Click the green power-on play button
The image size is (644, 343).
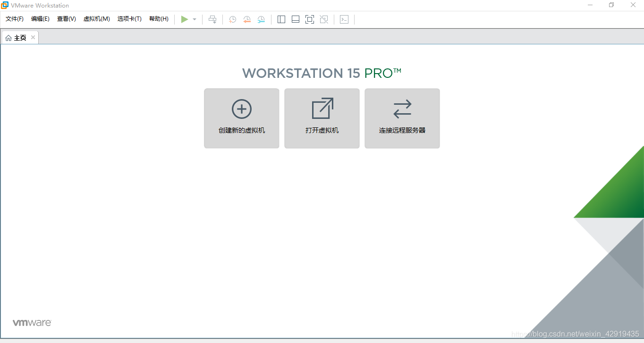click(185, 19)
